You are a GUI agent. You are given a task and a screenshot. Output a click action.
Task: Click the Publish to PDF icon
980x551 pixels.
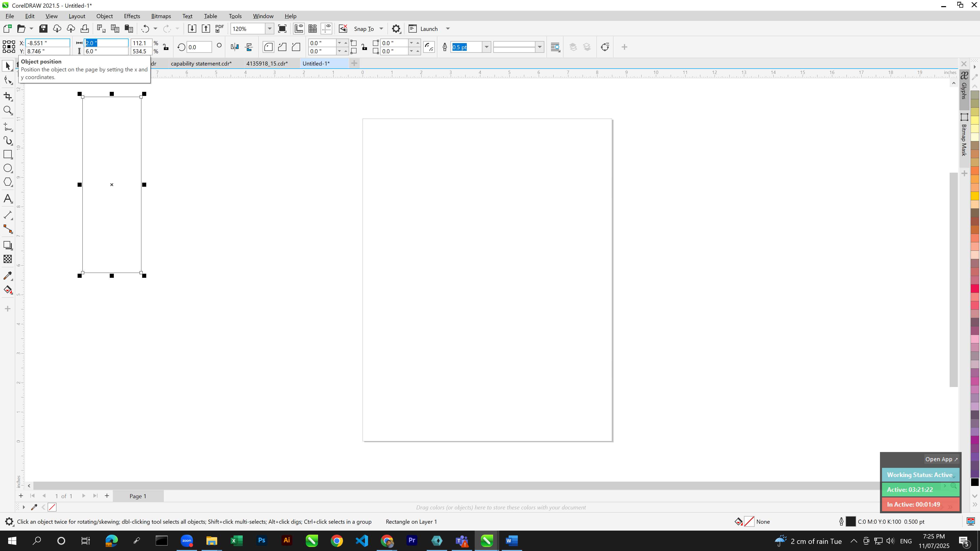219,29
